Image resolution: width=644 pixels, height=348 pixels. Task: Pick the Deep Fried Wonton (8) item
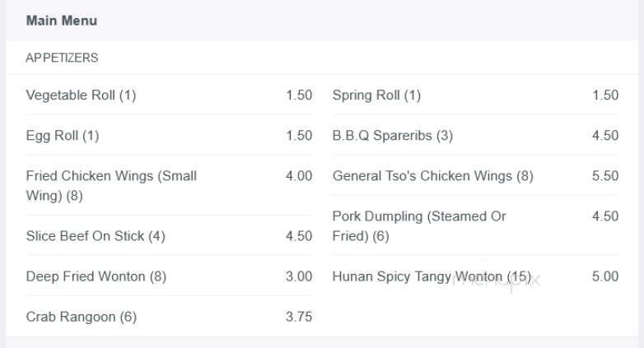click(96, 276)
